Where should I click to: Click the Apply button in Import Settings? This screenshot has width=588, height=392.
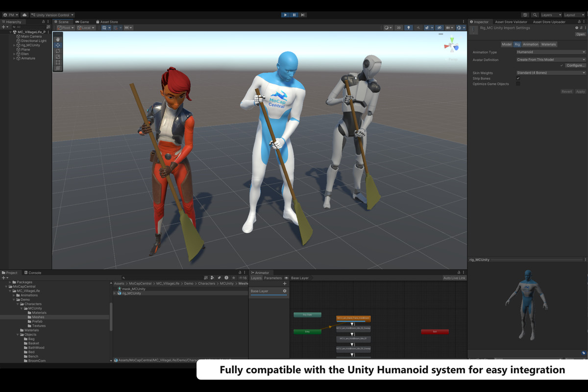click(x=580, y=92)
